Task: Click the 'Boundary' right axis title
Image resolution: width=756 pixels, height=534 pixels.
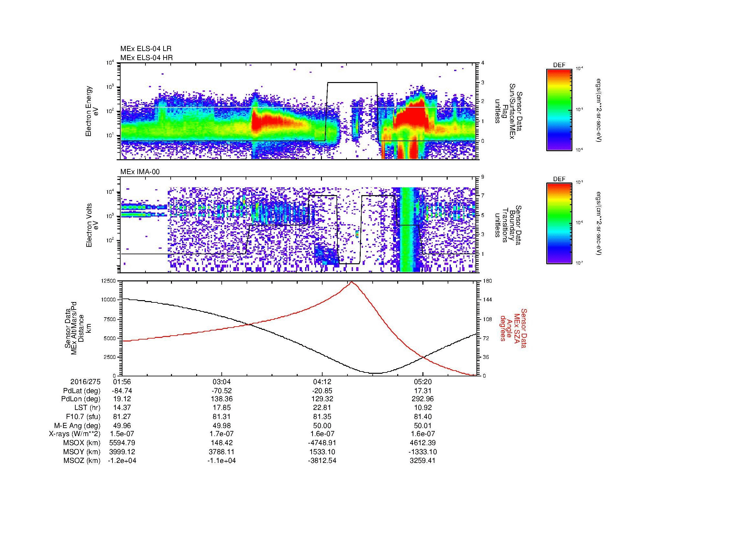Action: coord(511,225)
